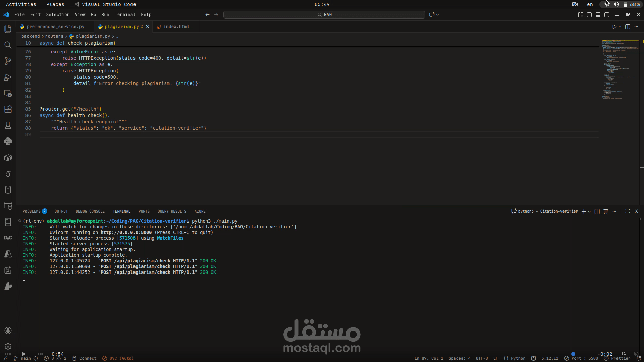Open the Terminal menu
This screenshot has width=644, height=362.
point(125,15)
